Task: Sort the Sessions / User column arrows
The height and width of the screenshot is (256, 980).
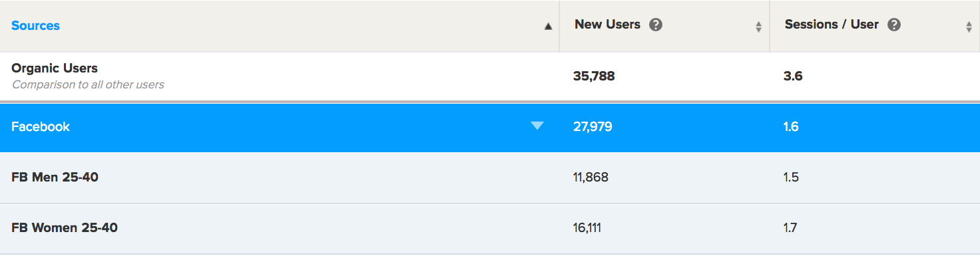Action: [x=969, y=27]
